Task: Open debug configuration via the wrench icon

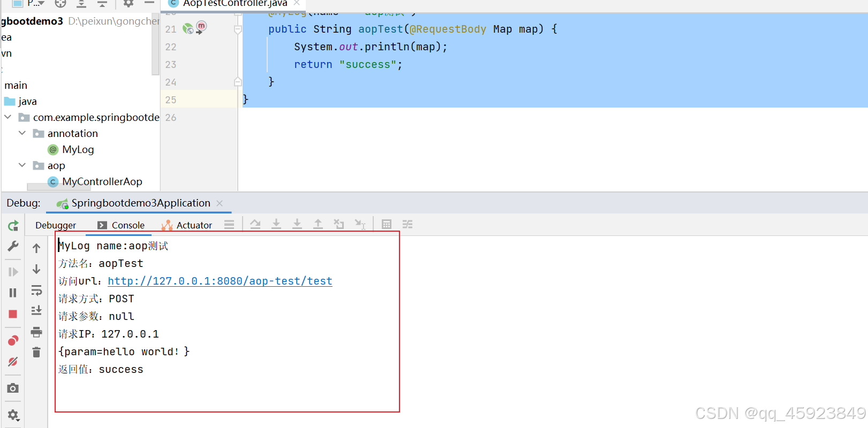Action: click(x=13, y=246)
